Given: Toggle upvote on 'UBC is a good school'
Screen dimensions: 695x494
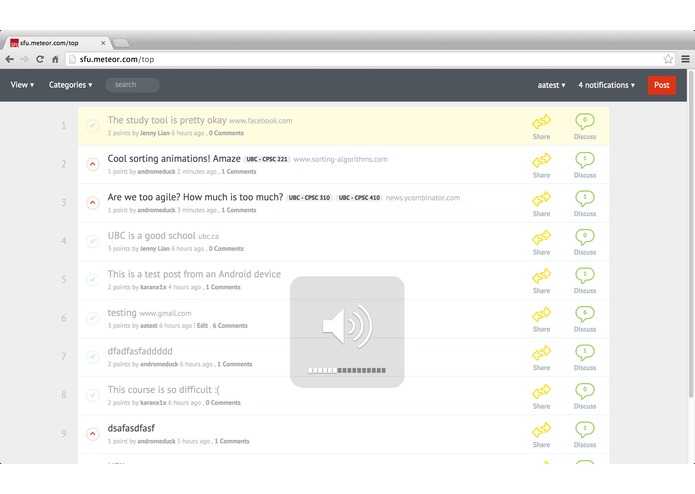Looking at the screenshot, I should click(93, 241).
